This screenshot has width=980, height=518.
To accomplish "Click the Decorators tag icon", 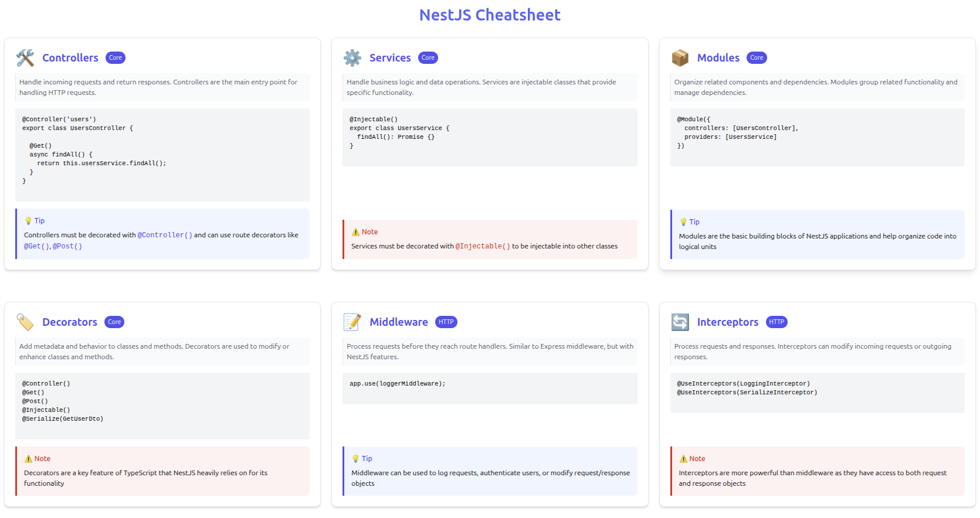I will [x=25, y=322].
